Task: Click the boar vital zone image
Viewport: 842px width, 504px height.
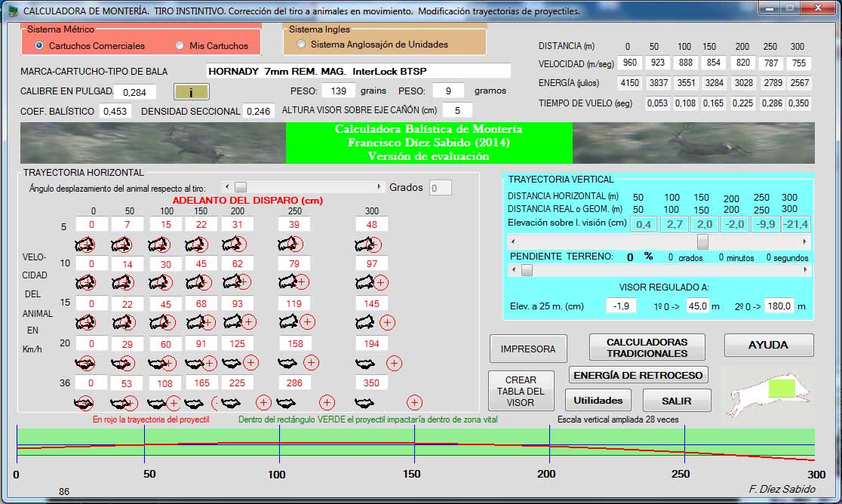Action: click(767, 392)
